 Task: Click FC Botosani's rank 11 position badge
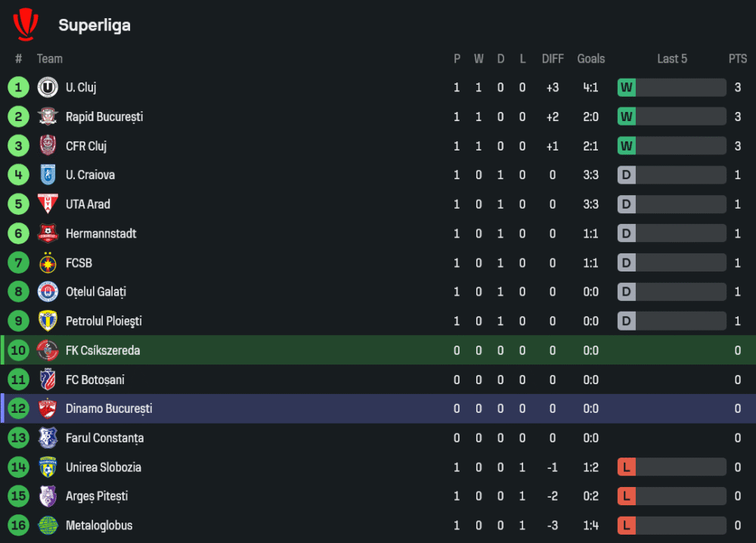19,380
